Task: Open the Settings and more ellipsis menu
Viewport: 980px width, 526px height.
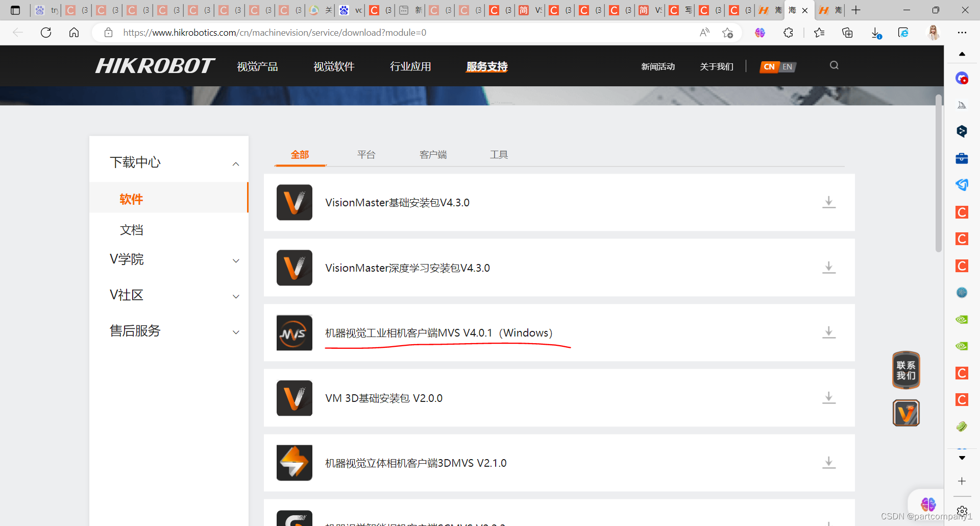Action: [x=962, y=33]
